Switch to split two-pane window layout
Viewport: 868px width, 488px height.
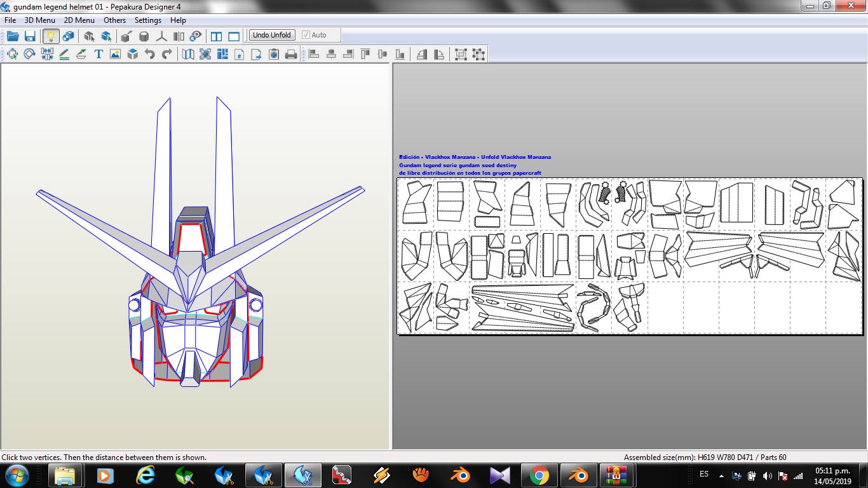216,36
